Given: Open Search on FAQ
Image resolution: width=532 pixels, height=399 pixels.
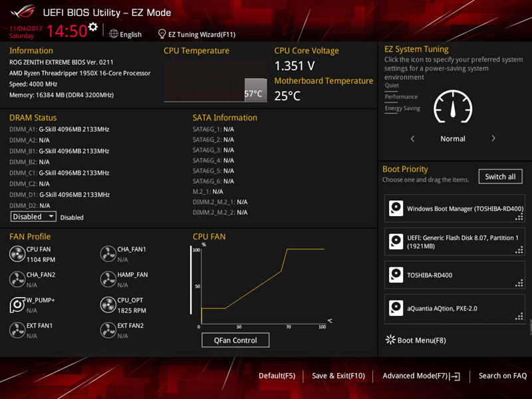Looking at the screenshot, I should click(x=503, y=376).
